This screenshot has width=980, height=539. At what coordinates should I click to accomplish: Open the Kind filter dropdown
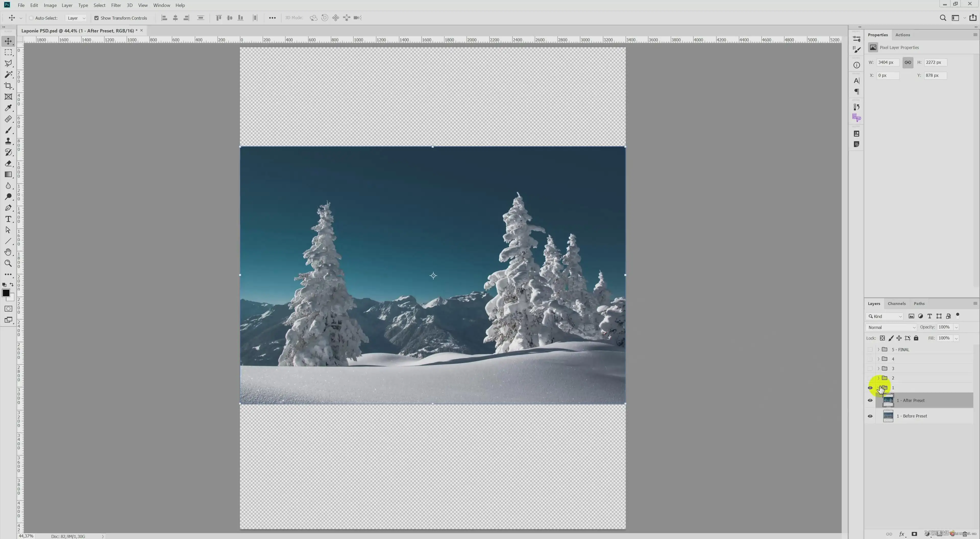[885, 316]
